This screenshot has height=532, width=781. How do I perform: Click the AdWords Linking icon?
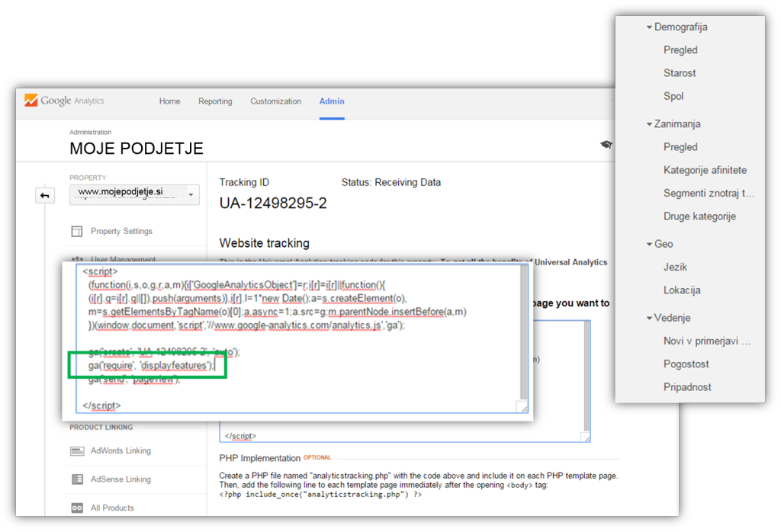[x=77, y=451]
